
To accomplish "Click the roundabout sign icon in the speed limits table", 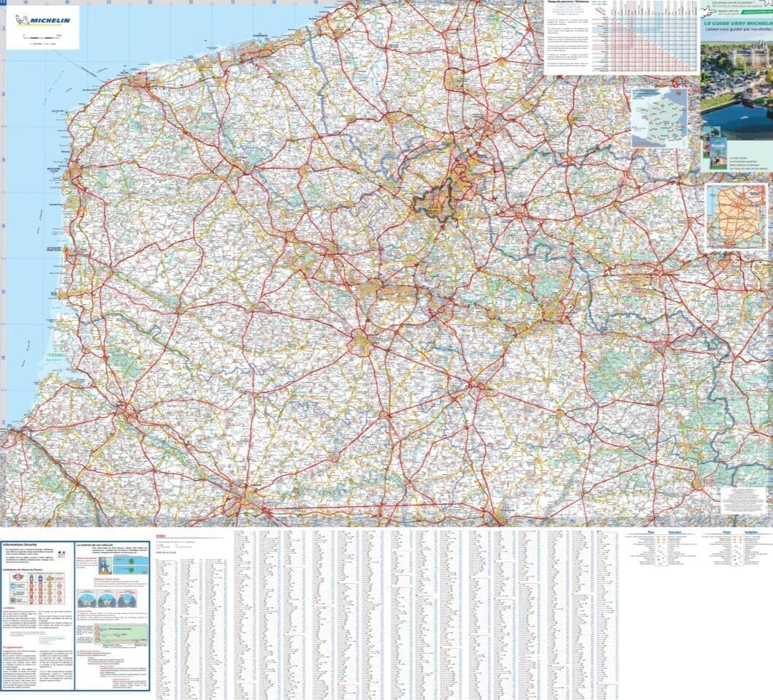I will [18, 576].
